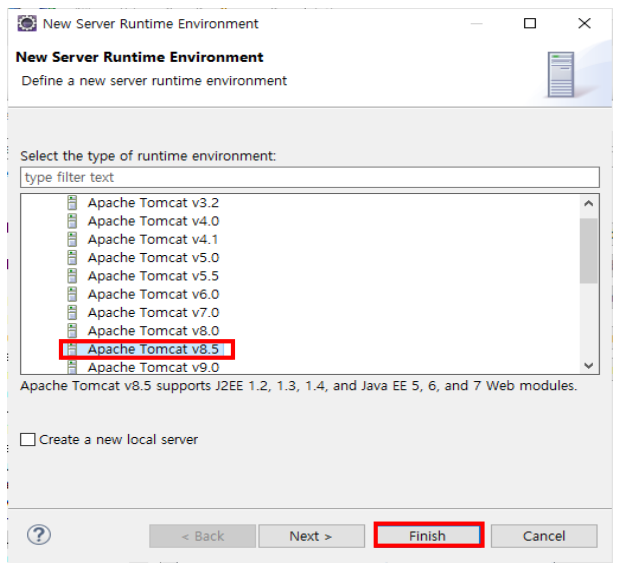The image size is (625, 576).
Task: Maximize the New Server Runtime Environment window
Action: [x=530, y=23]
